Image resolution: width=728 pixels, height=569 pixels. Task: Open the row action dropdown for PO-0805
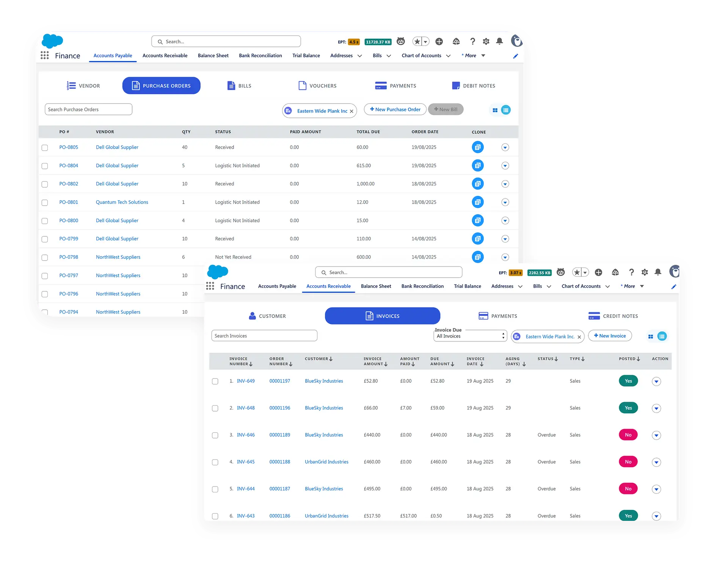tap(505, 147)
